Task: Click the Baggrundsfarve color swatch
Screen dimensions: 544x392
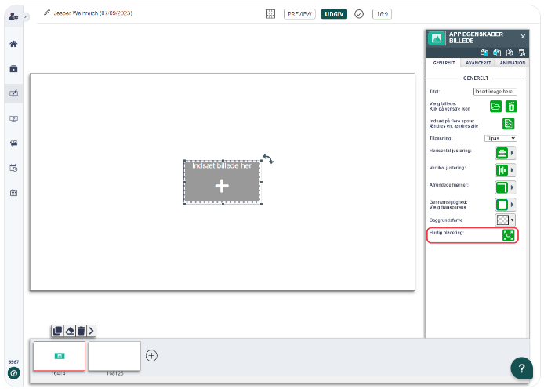Action: click(x=502, y=220)
